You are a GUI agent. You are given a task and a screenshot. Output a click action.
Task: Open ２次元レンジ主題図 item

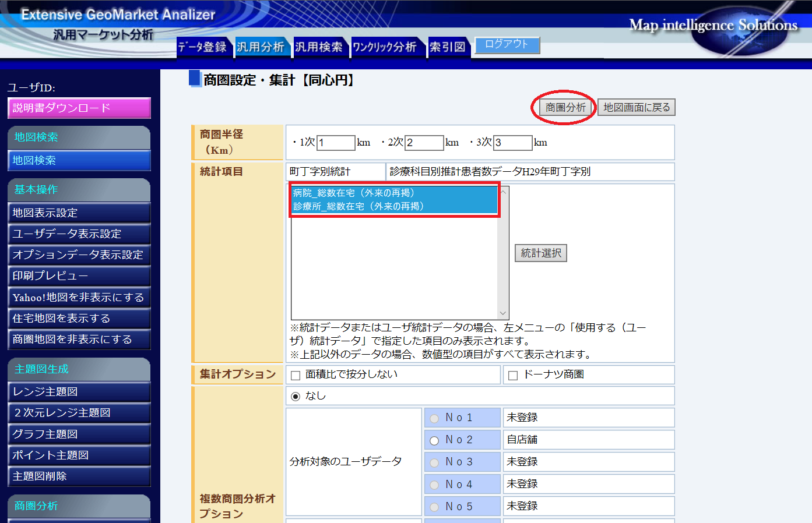[x=79, y=412]
